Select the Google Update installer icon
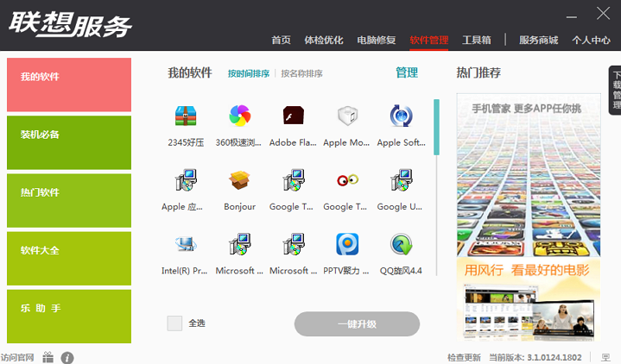Screen dimensions: 621x364 [402, 180]
